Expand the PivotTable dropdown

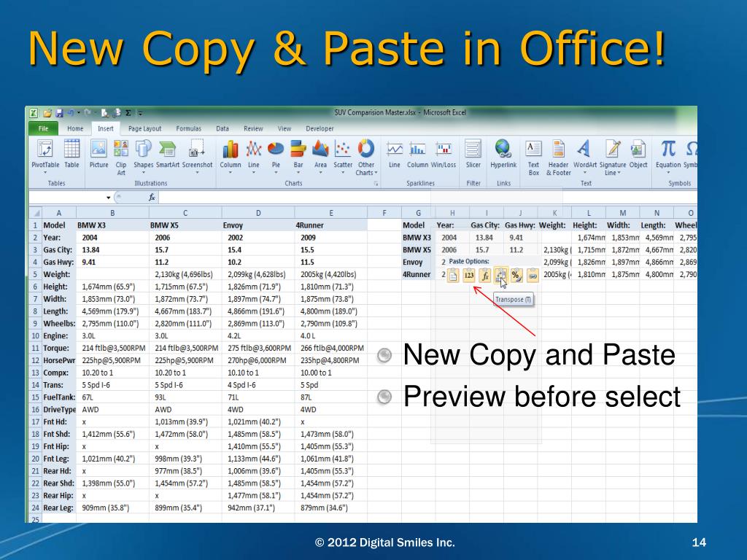tap(45, 172)
